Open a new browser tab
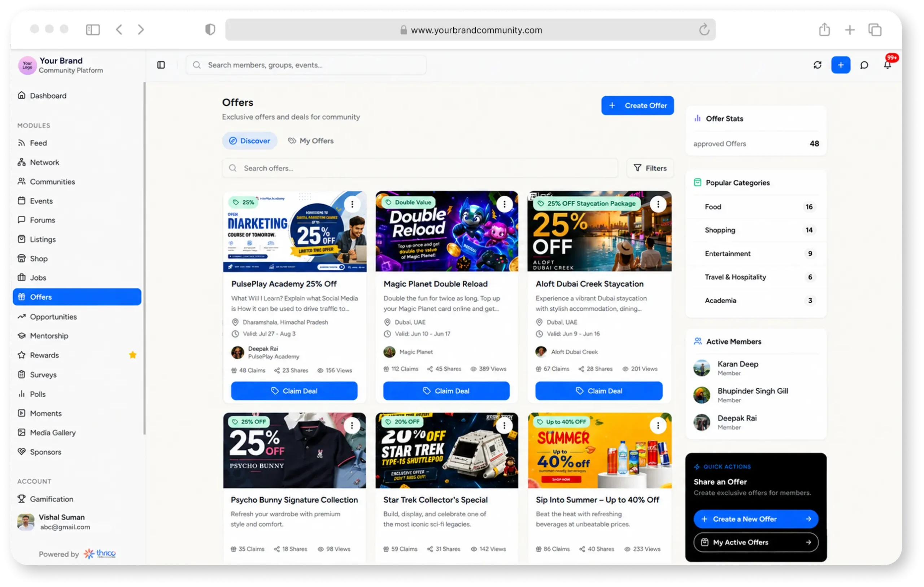Screen dimensions: 924x587 [850, 30]
